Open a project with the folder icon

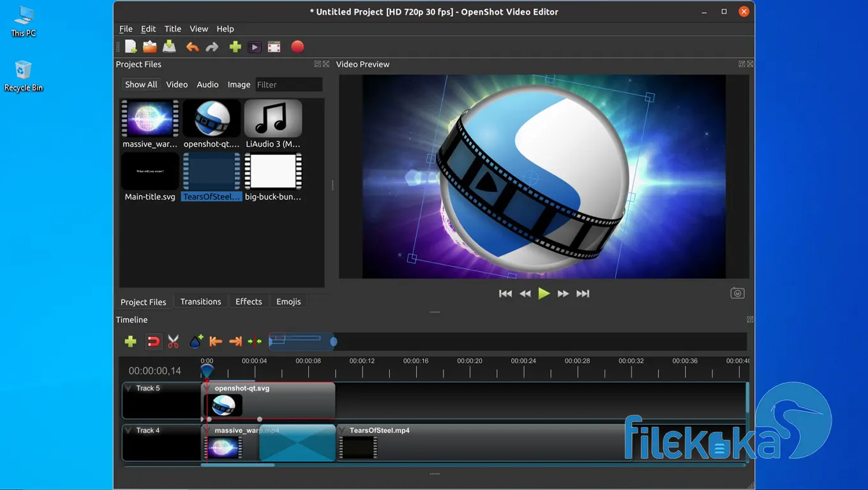pyautogui.click(x=150, y=47)
